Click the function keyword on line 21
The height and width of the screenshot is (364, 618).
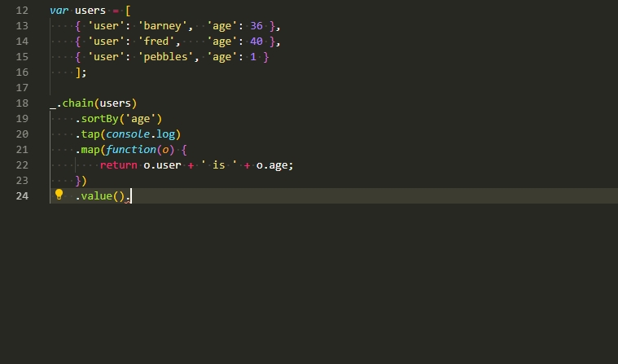(129, 150)
